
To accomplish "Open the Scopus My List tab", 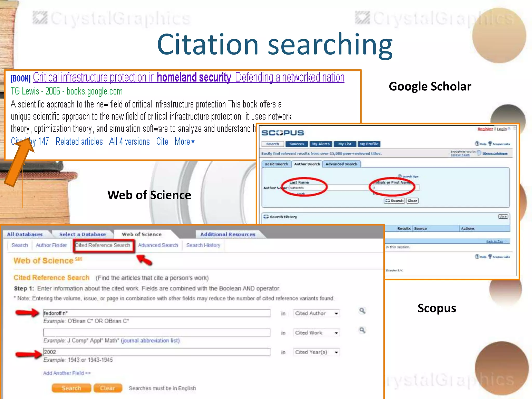I will [345, 144].
